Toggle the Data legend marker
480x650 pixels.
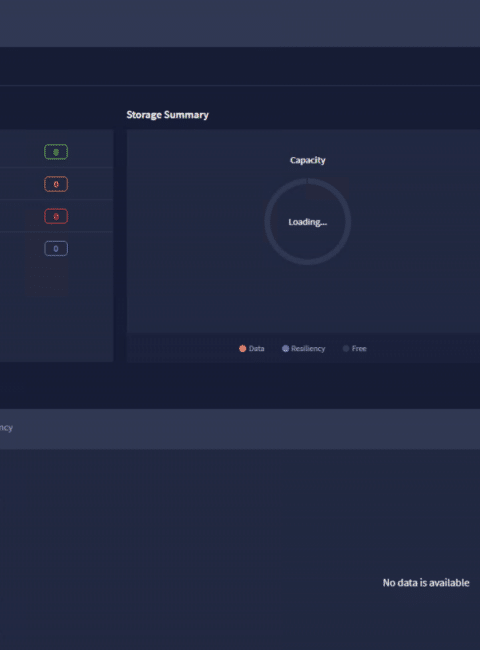pyautogui.click(x=242, y=349)
